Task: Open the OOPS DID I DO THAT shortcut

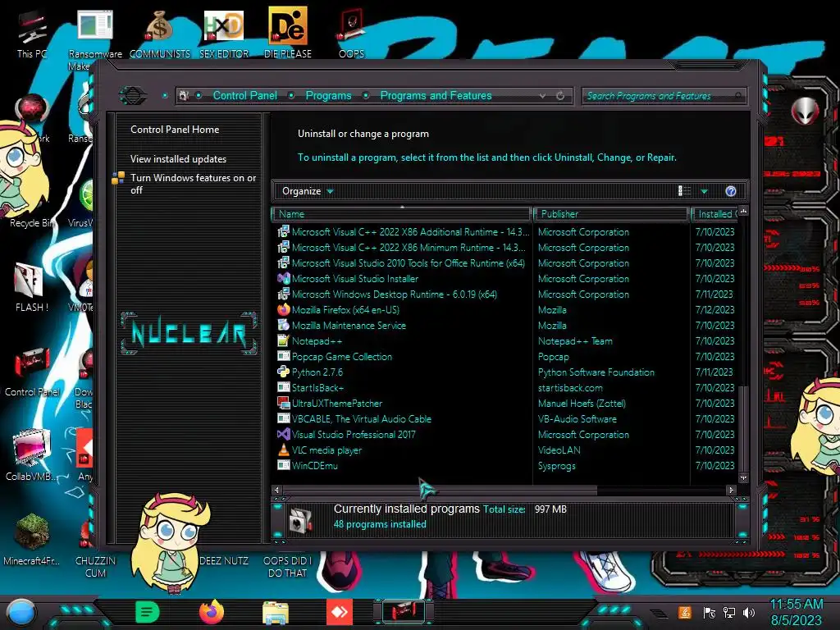Action: (x=287, y=567)
